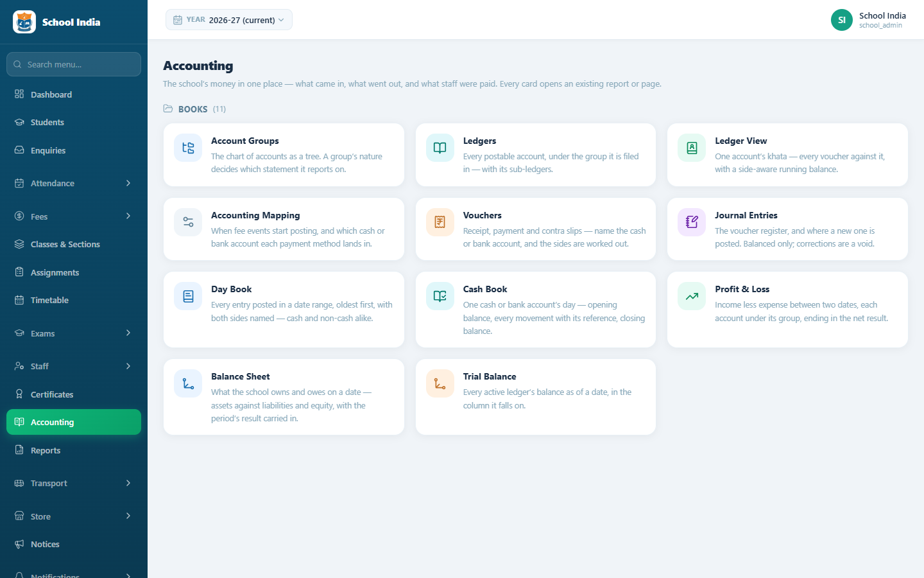Select the active Accounting menu item
Image resolution: width=924 pixels, height=578 pixels.
click(x=74, y=422)
